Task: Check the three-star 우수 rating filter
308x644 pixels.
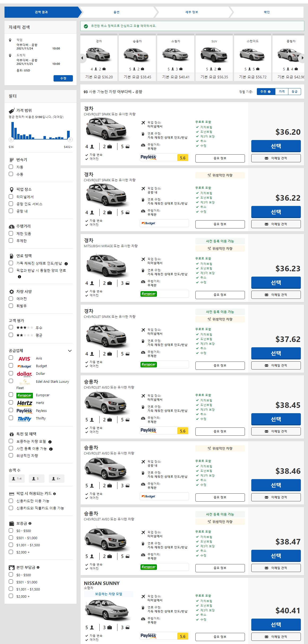Action: pos(11,327)
